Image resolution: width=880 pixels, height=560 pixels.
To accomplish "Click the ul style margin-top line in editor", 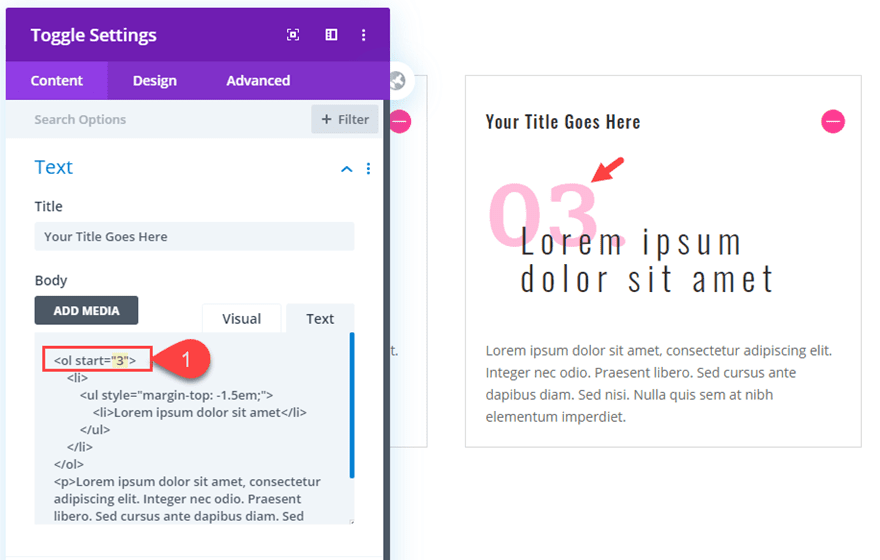I will (x=176, y=395).
